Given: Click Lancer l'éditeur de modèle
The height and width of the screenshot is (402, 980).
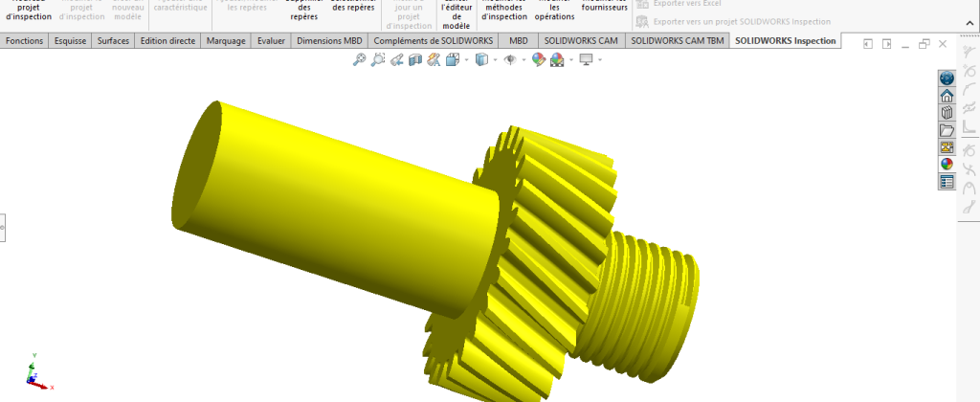Looking at the screenshot, I should [x=456, y=15].
